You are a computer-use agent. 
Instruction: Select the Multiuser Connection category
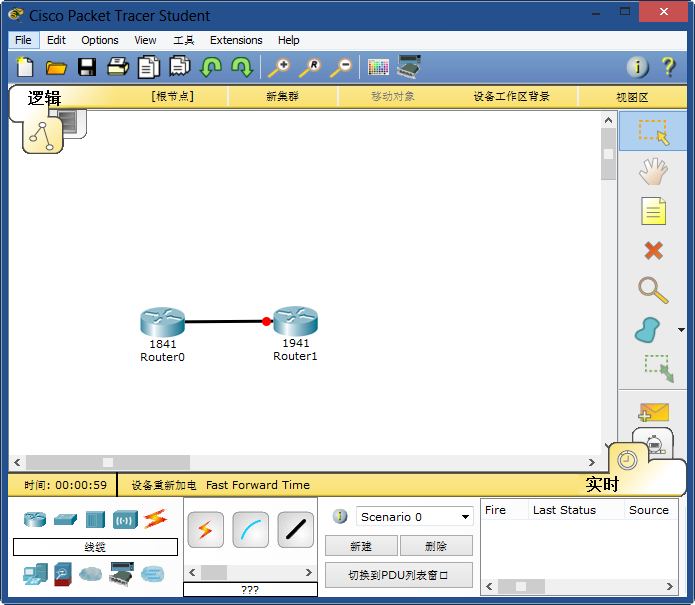152,574
